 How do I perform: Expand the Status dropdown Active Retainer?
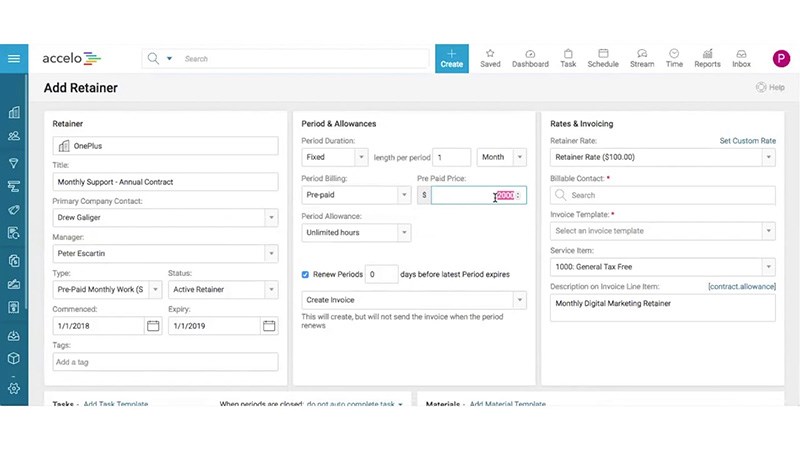pyautogui.click(x=271, y=289)
